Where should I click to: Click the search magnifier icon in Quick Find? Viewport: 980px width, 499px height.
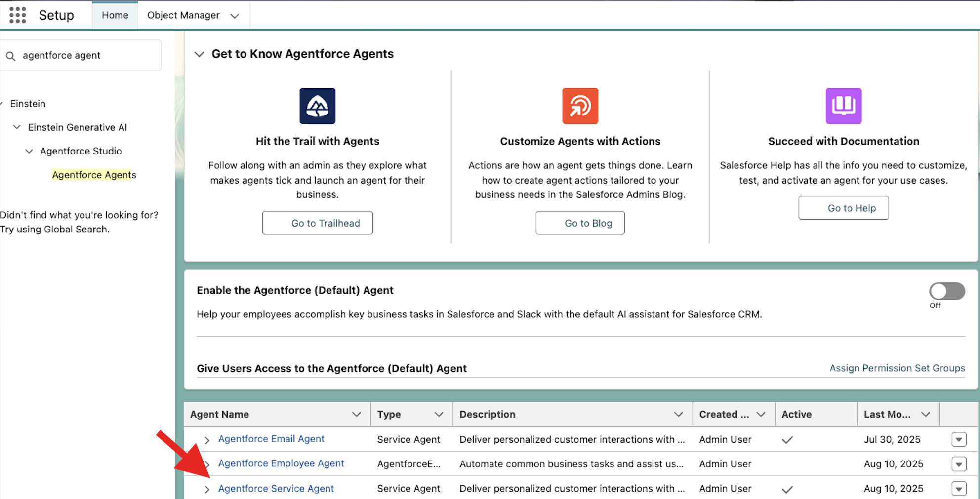(11, 56)
